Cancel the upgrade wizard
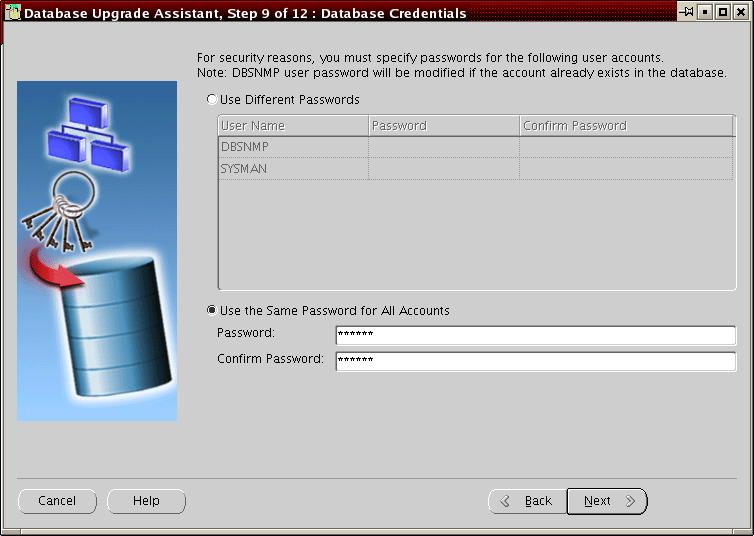Screen dimensions: 754x536 point(57,501)
